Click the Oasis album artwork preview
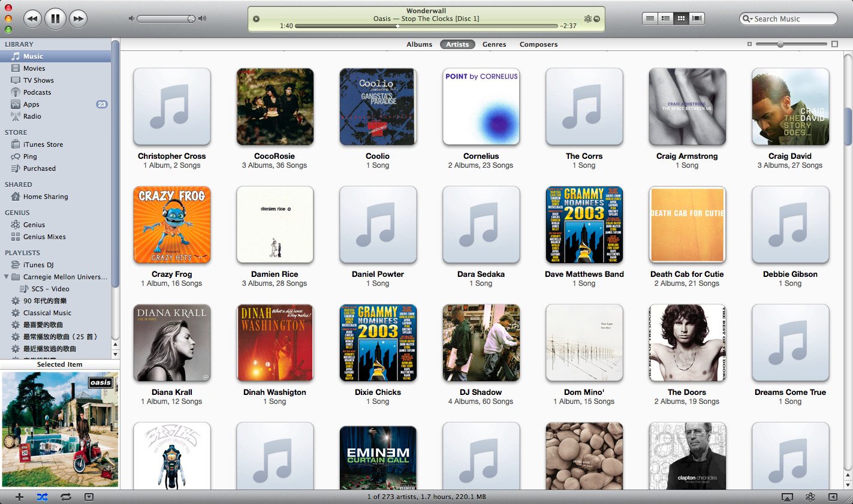This screenshot has width=853, height=504. [x=60, y=429]
